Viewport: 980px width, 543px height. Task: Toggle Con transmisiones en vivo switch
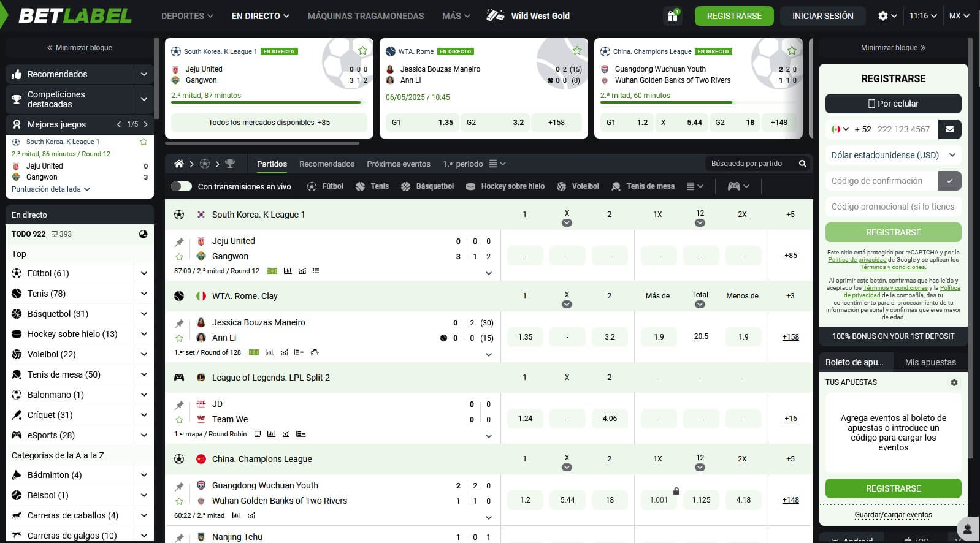coord(182,186)
